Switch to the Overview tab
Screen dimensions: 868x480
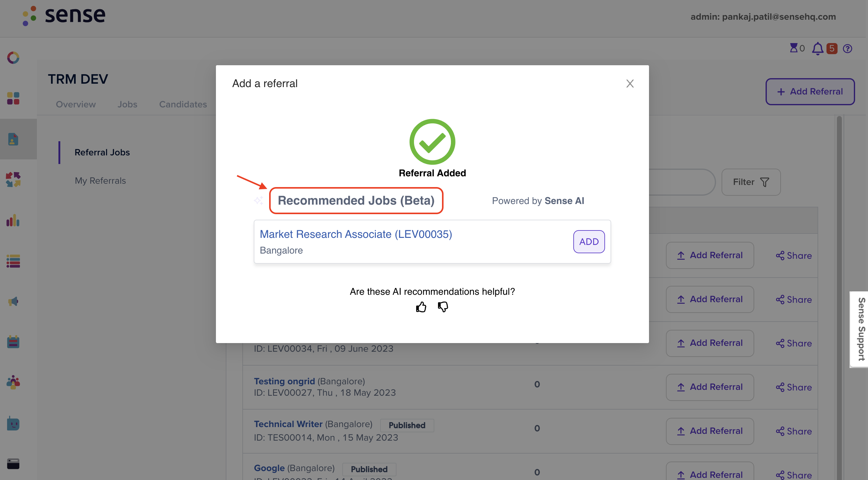click(x=76, y=104)
